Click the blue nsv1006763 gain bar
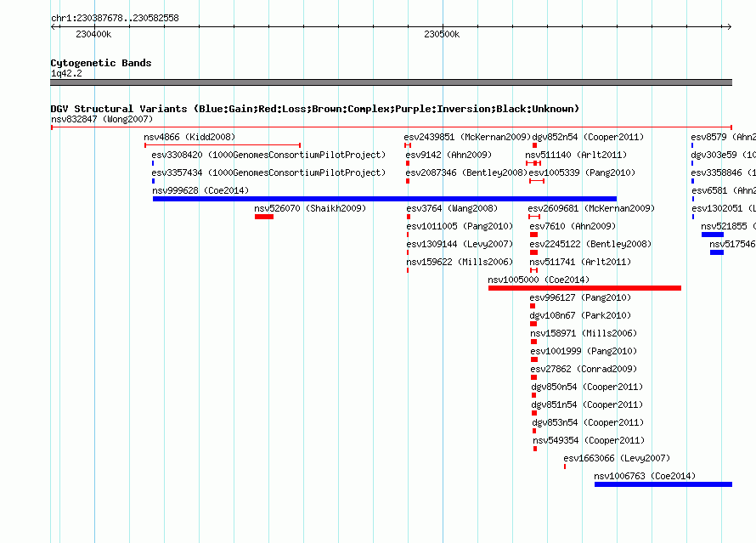 (x=663, y=484)
